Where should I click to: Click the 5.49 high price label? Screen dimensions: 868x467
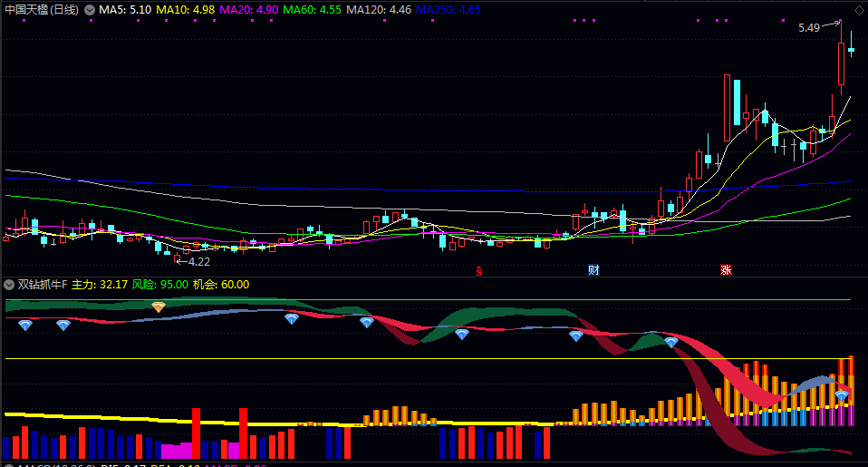click(x=809, y=28)
